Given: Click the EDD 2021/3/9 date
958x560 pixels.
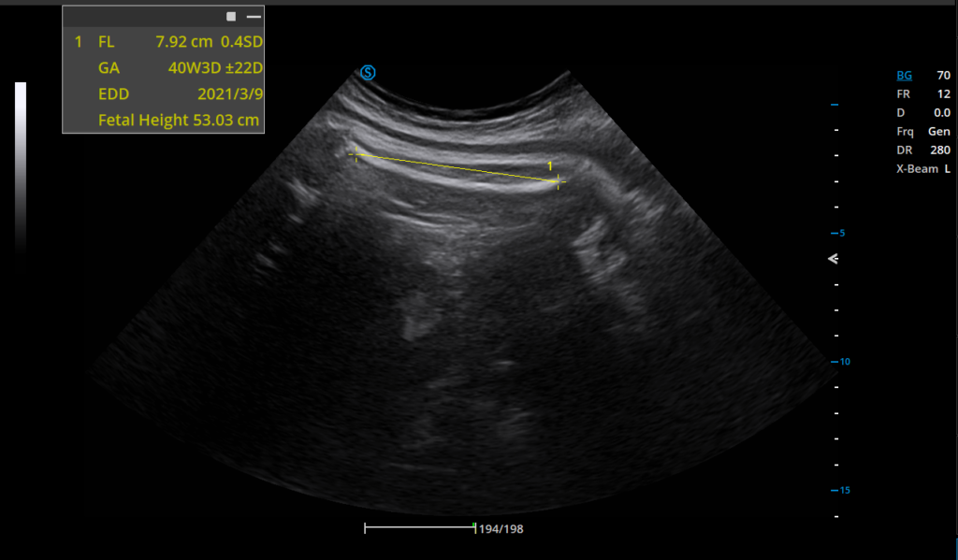Looking at the screenshot, I should pyautogui.click(x=230, y=94).
